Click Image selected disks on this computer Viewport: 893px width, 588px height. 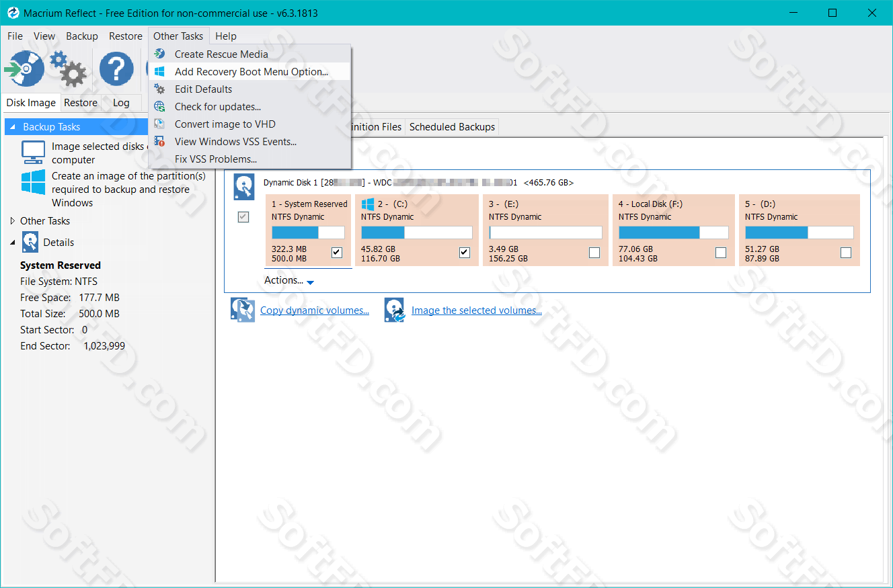[100, 153]
